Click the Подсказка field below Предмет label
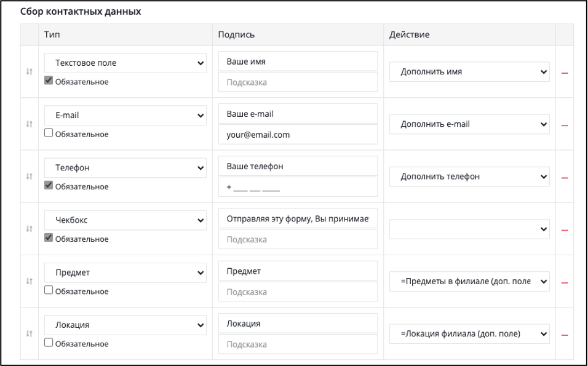Image resolution: width=588 pixels, height=366 pixels. tap(298, 292)
